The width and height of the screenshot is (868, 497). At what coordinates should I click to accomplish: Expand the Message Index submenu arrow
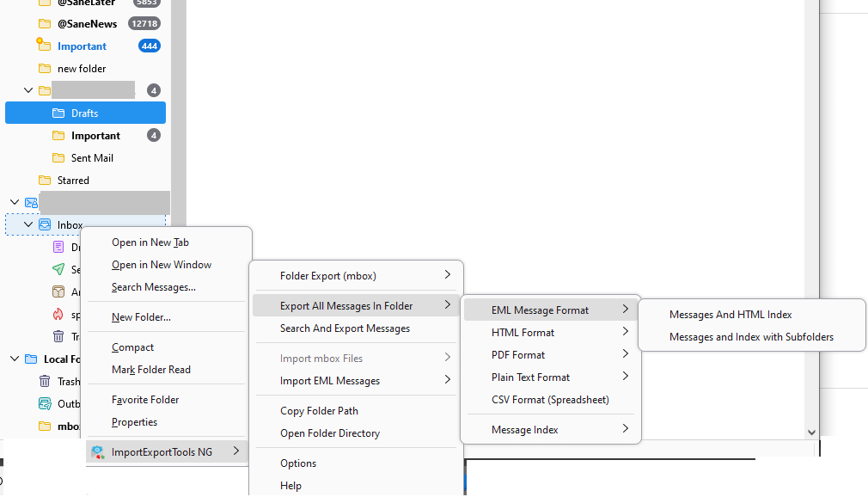625,428
